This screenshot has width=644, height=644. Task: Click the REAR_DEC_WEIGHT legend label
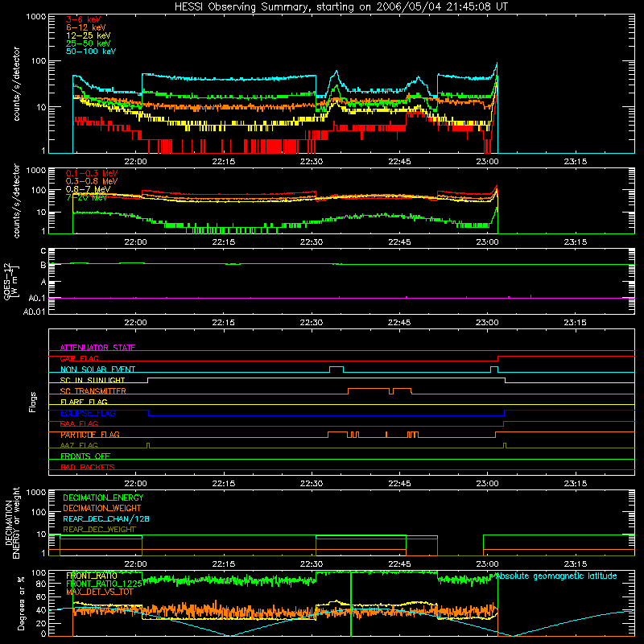[x=99, y=530]
